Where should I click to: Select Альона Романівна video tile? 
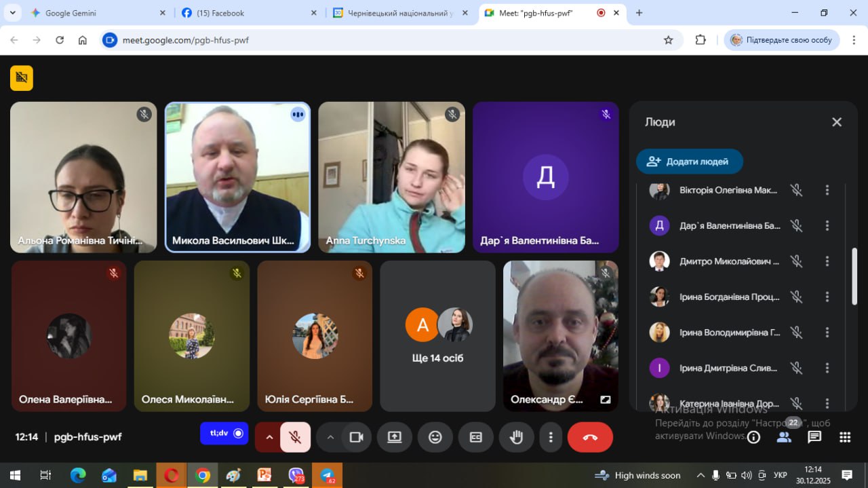[x=83, y=177]
